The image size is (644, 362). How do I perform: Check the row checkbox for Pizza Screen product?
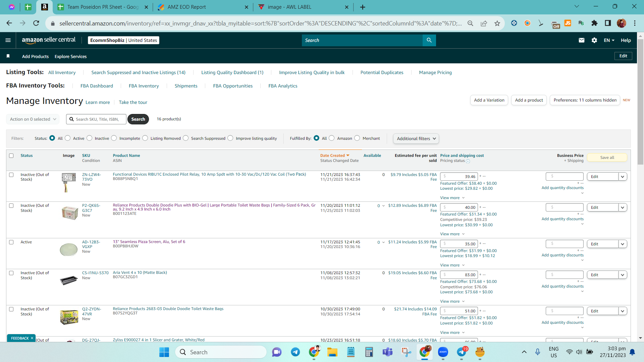click(x=11, y=242)
